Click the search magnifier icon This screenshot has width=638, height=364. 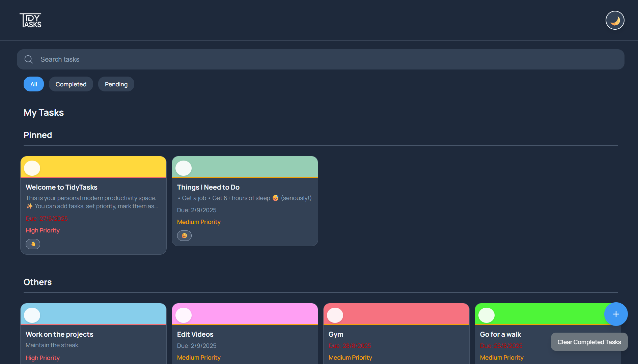[x=29, y=59]
